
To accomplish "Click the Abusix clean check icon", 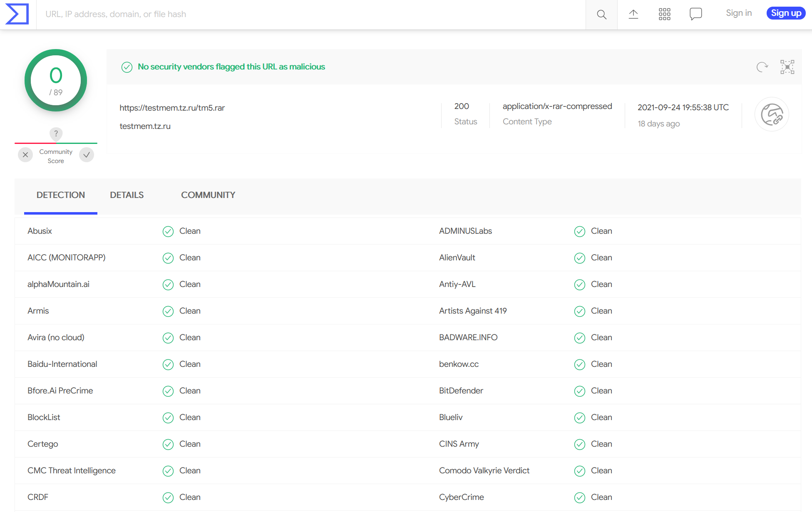I will coord(168,231).
